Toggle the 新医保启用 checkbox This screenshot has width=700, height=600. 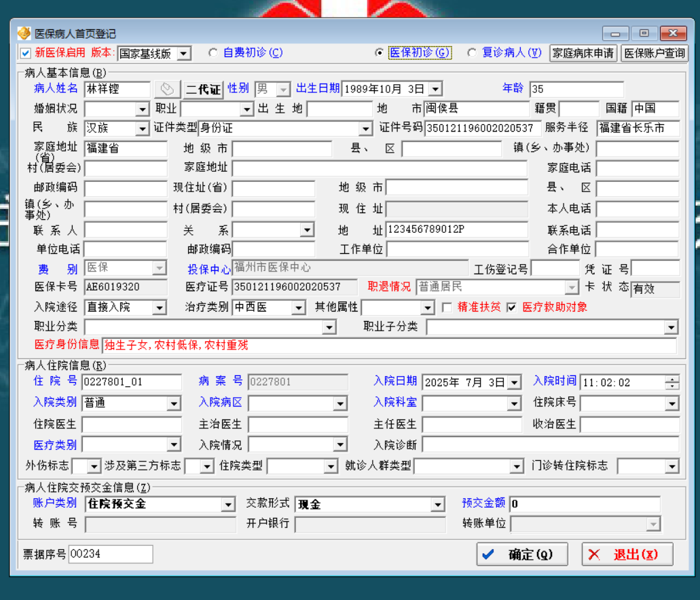coord(26,53)
